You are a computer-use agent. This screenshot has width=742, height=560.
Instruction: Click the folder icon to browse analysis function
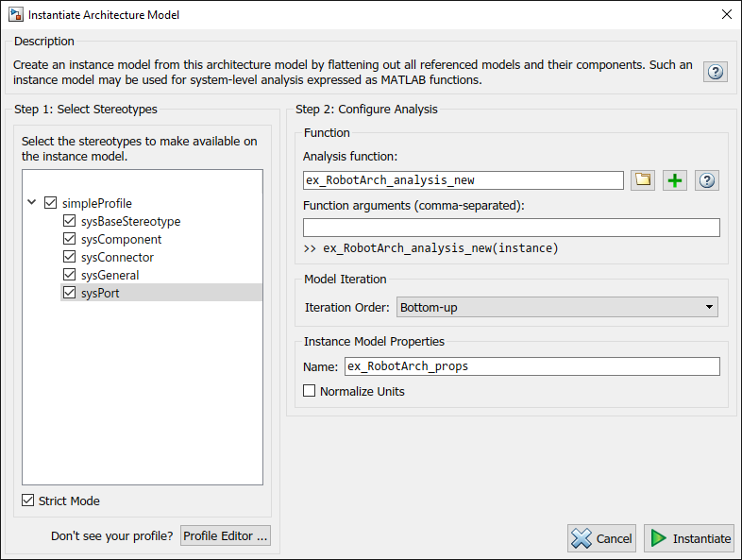tap(644, 180)
